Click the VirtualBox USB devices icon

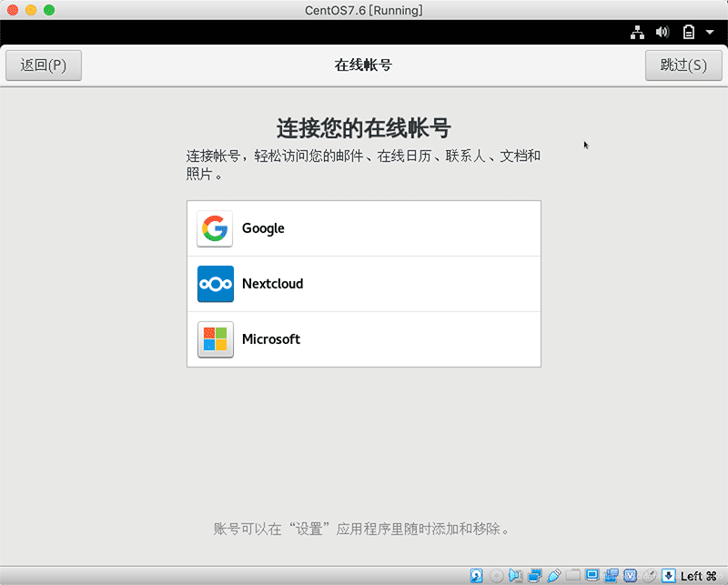(x=553, y=575)
